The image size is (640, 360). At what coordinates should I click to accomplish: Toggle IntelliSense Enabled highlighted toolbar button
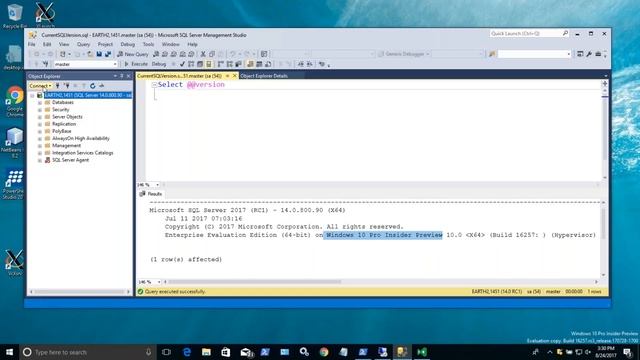(209, 64)
